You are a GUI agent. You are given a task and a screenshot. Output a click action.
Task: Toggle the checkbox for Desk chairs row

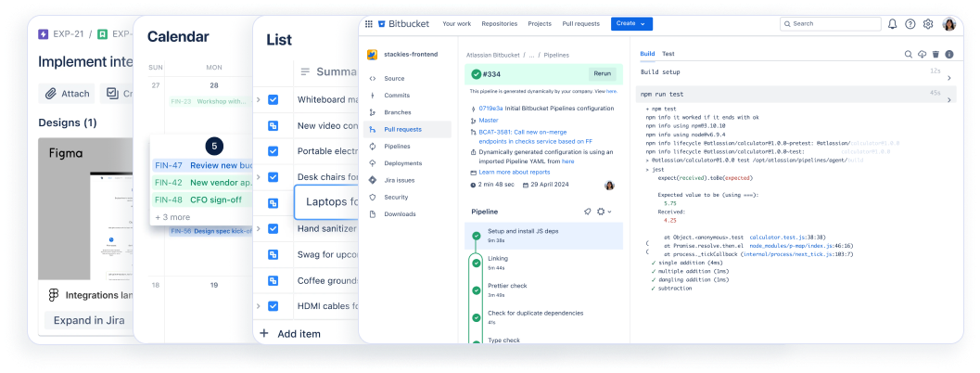tap(273, 177)
